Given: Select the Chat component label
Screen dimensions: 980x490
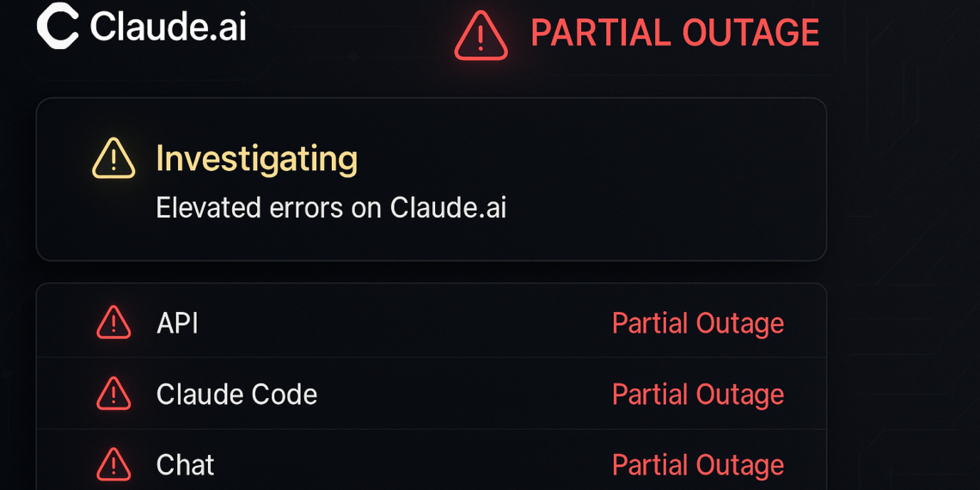Looking at the screenshot, I should [x=185, y=465].
